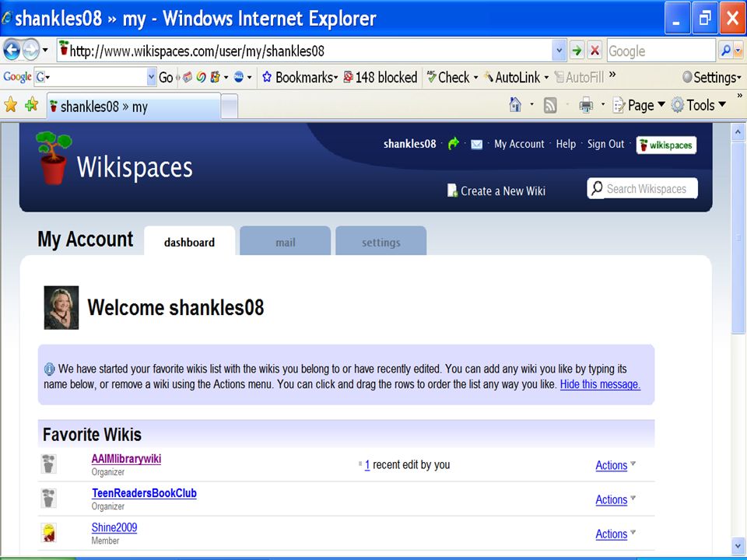Screen dimensions: 747x560
Task: Click the Go button in Google toolbar
Action: [165, 77]
